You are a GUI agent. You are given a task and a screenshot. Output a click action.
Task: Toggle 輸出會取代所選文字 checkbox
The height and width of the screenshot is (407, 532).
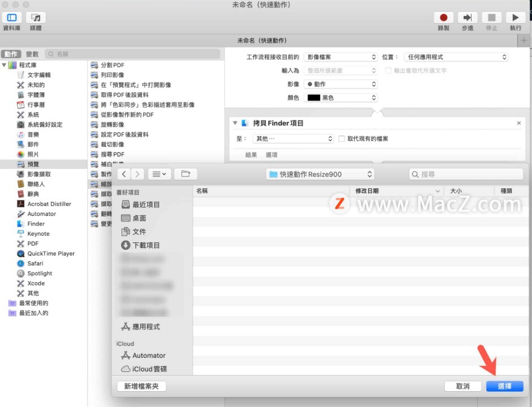point(388,71)
